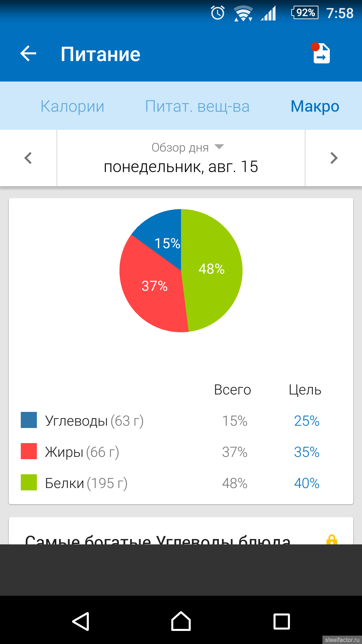Select the Макро tab
The image size is (362, 644).
[x=315, y=106]
